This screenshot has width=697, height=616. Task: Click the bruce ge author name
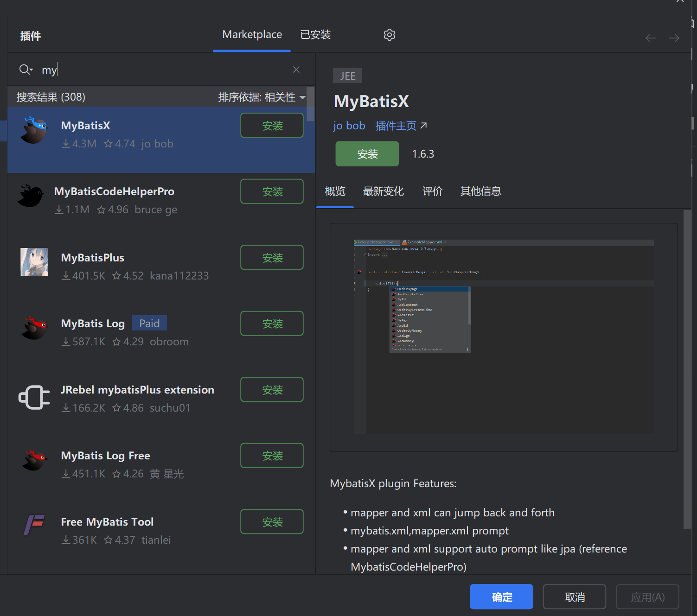point(156,210)
